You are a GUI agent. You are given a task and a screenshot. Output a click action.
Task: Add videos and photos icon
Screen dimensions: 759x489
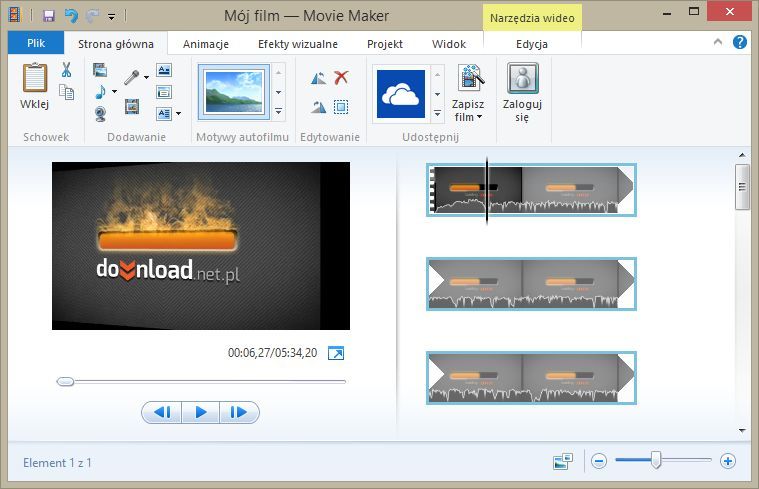click(100, 70)
